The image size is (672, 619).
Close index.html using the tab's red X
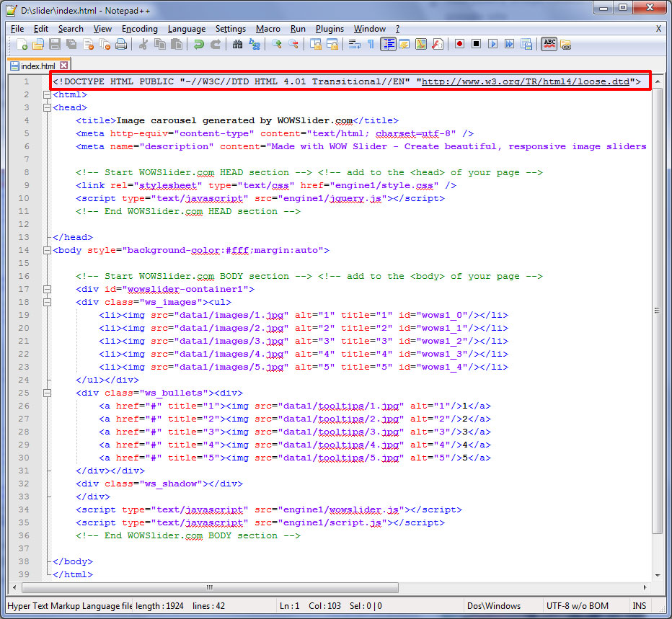(64, 65)
